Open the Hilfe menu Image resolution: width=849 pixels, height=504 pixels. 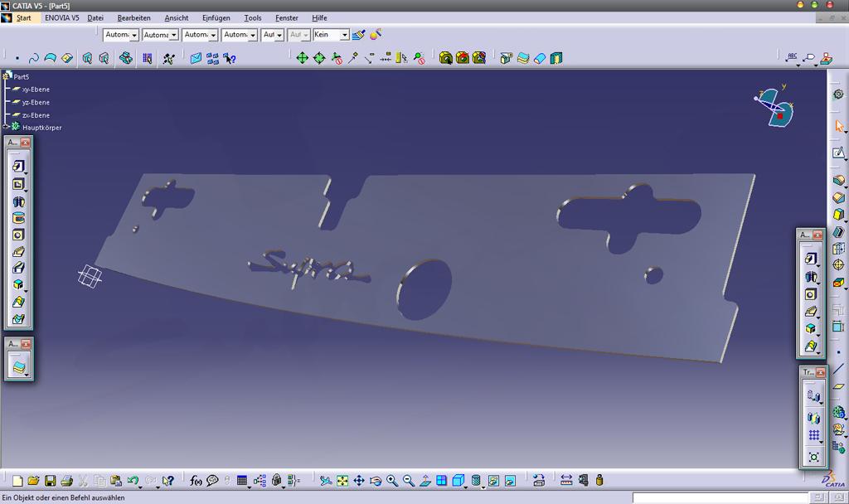[319, 18]
